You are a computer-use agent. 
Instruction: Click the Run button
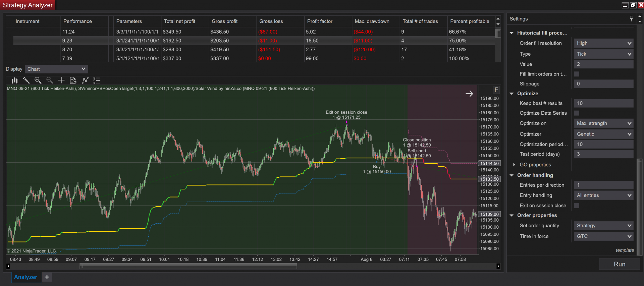tap(620, 264)
